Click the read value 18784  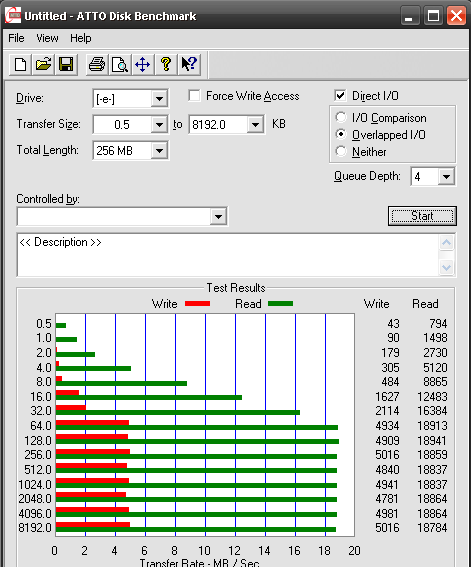click(432, 528)
